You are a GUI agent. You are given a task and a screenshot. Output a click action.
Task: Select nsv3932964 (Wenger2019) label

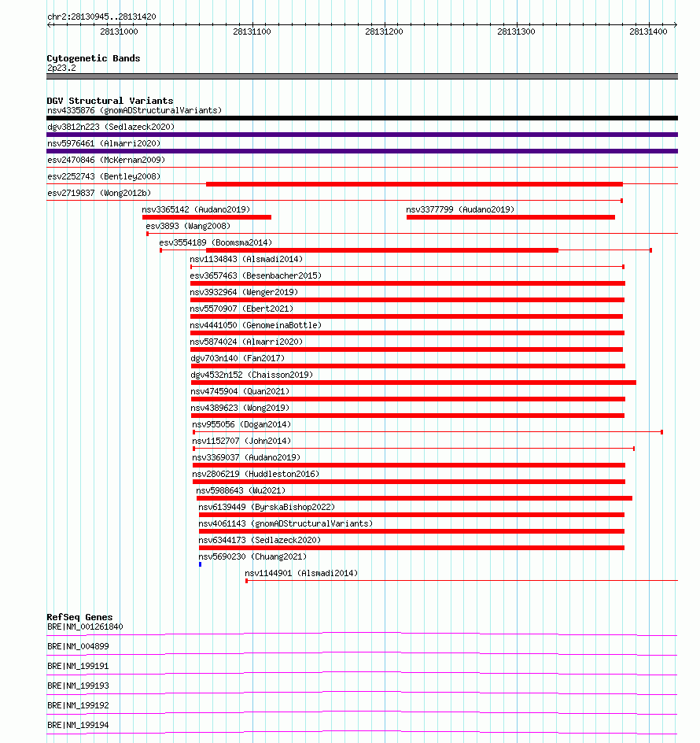(244, 292)
